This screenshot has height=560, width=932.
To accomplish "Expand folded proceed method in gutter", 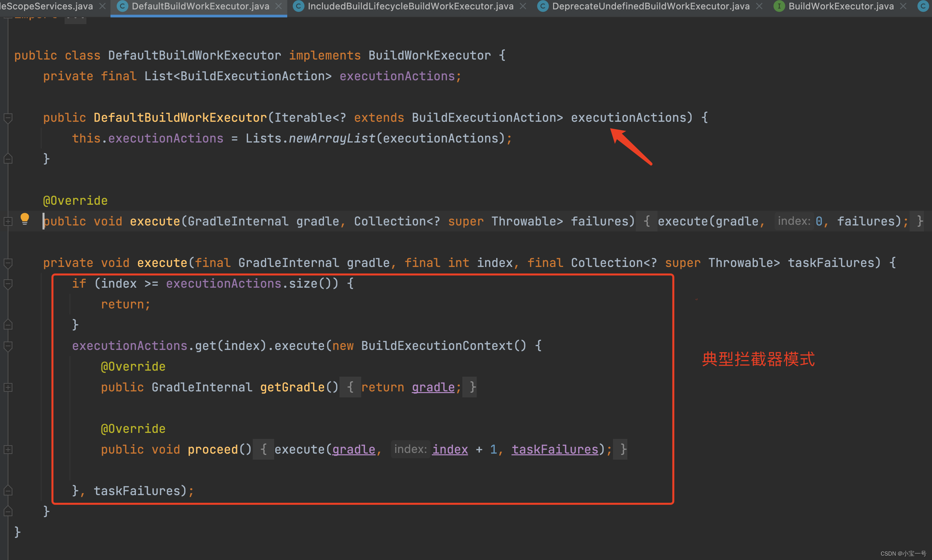I will click(8, 450).
